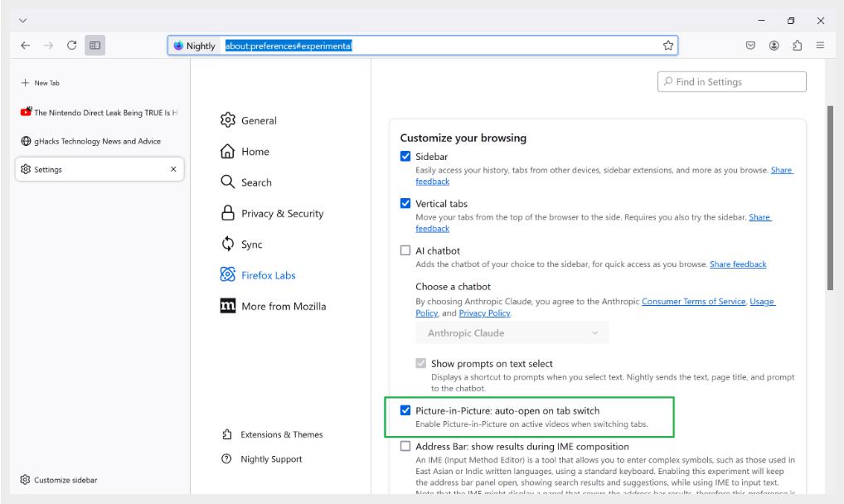844x504 pixels.
Task: Open the extensions puzzle icon
Action: (796, 46)
